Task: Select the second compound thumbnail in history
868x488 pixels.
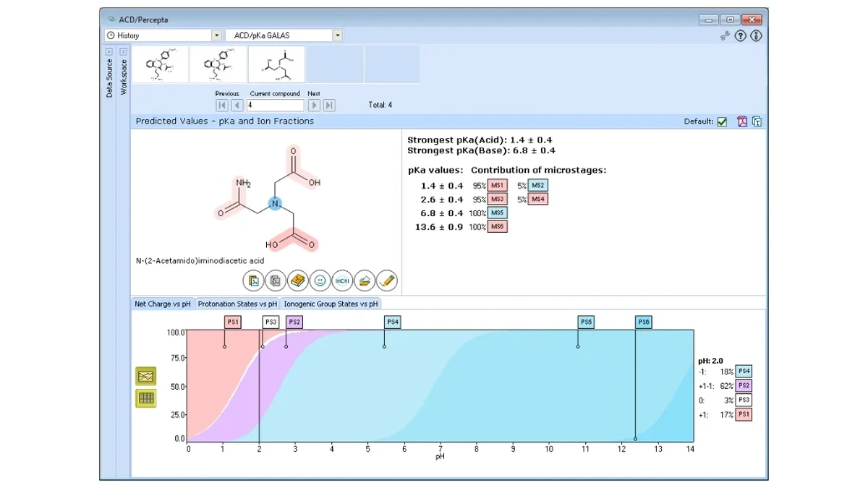Action: pyautogui.click(x=218, y=64)
